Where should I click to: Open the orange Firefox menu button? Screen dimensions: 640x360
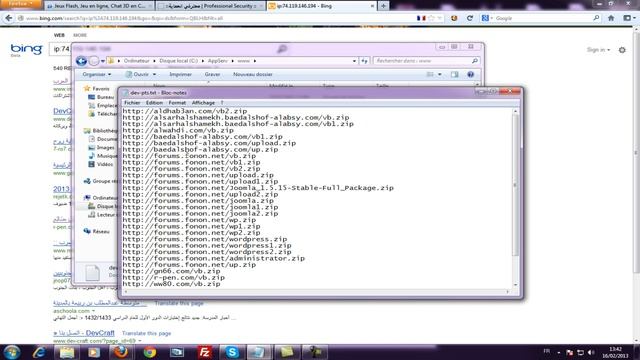coord(20,4)
